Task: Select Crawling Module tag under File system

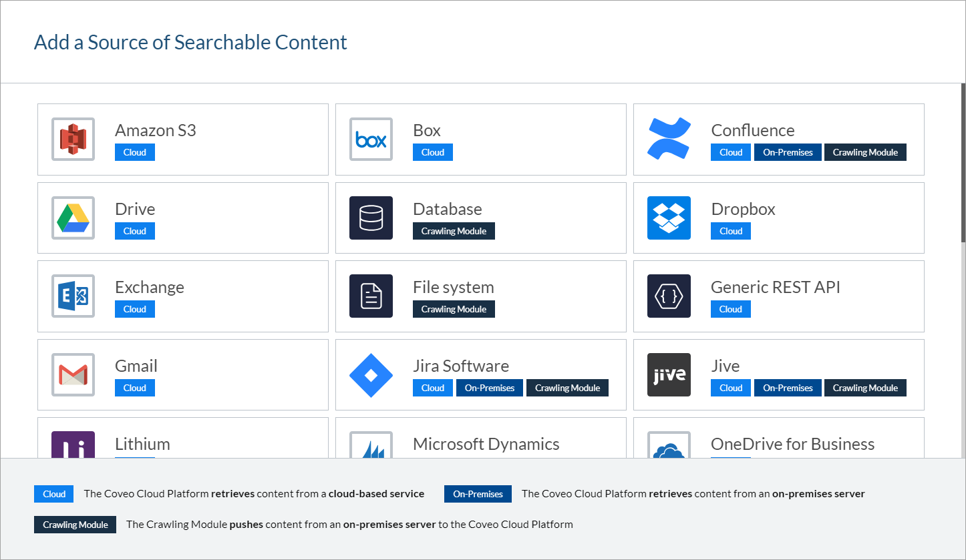Action: 454,309
